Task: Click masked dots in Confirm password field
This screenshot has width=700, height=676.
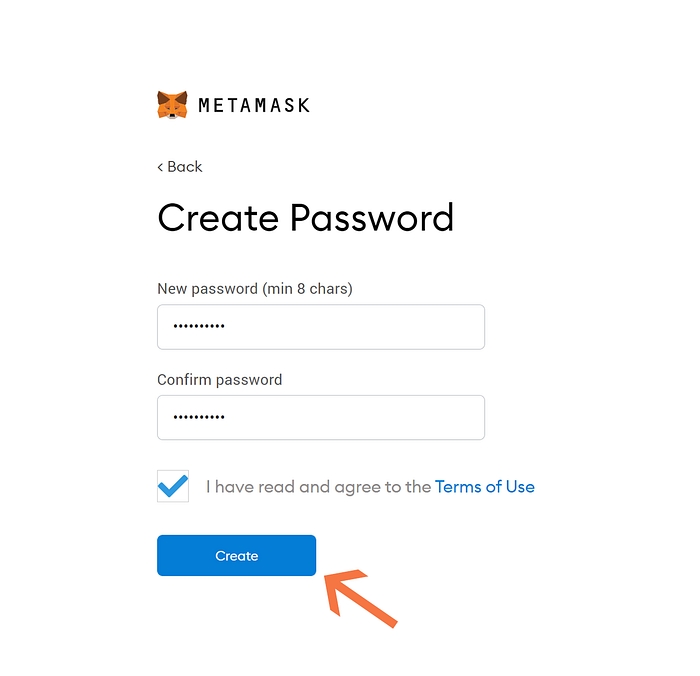Action: (199, 418)
